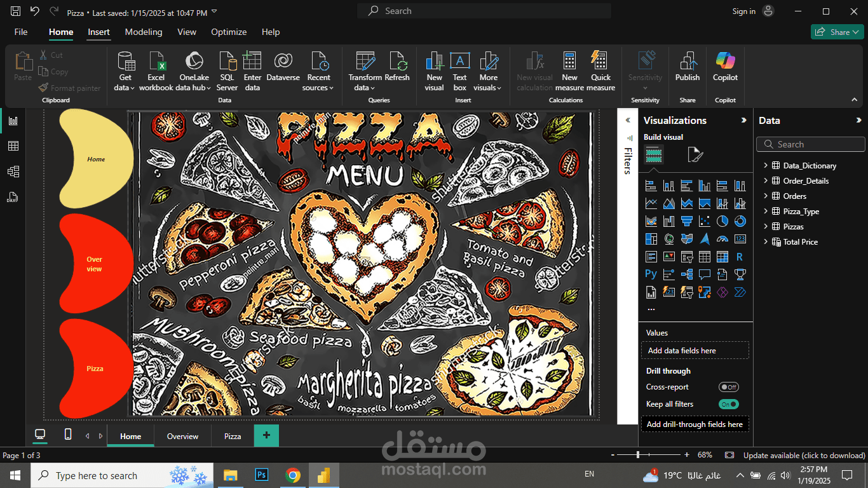This screenshot has height=488, width=868.
Task: Select the Clustered column chart visual
Action: tap(704, 186)
